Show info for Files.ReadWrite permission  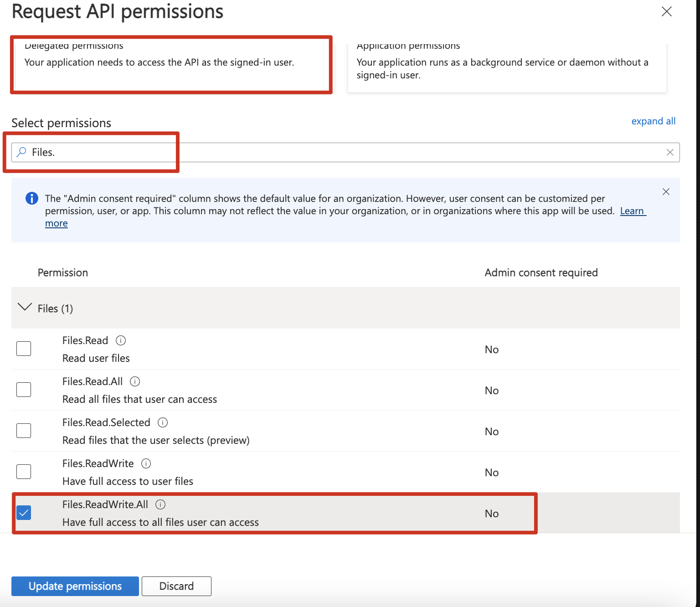[x=146, y=463]
